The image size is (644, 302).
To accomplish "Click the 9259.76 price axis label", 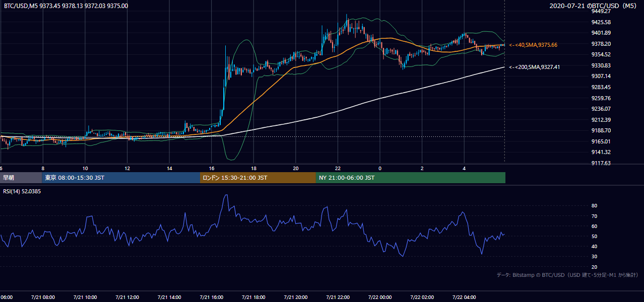I will [601, 98].
